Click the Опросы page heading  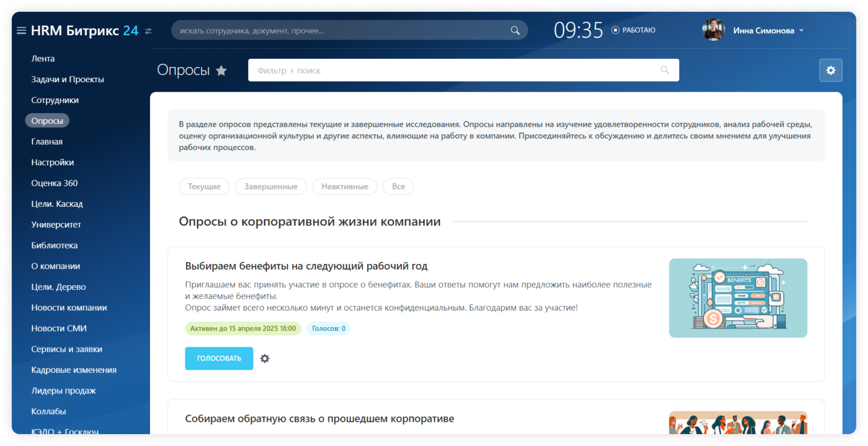tap(184, 70)
